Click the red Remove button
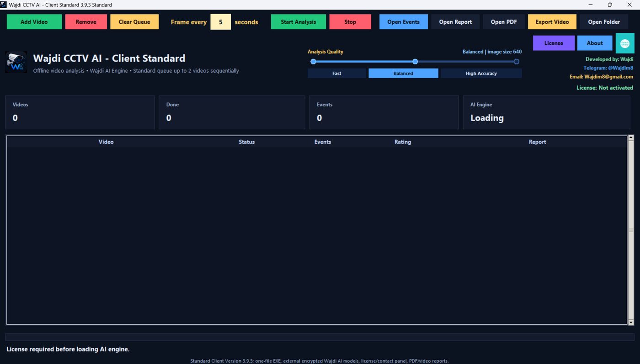Screen dimensions: 640x364 coord(86,22)
